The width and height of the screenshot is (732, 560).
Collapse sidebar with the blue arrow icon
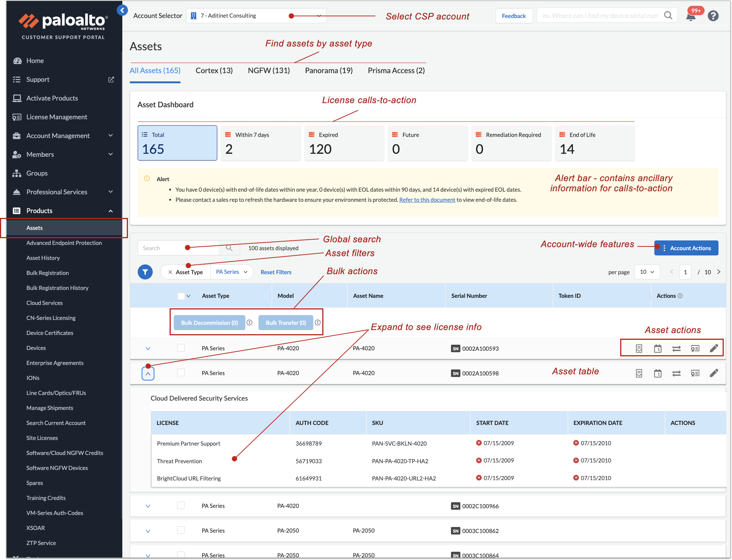coord(122,11)
